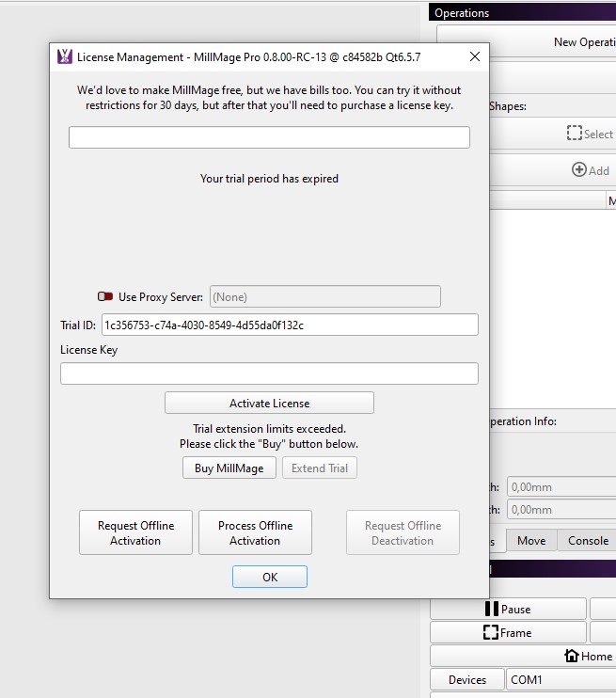Switch to the Console tab

click(x=588, y=540)
